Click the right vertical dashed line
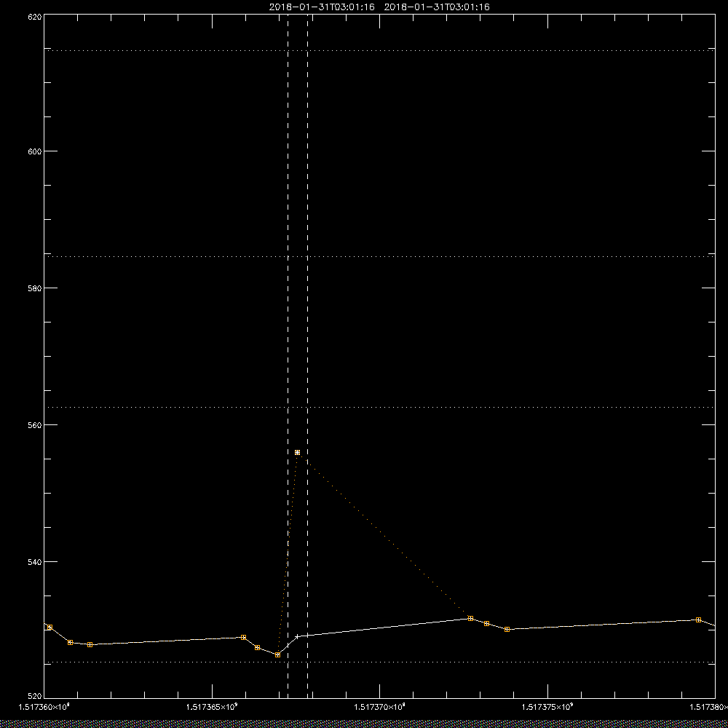 (307, 356)
